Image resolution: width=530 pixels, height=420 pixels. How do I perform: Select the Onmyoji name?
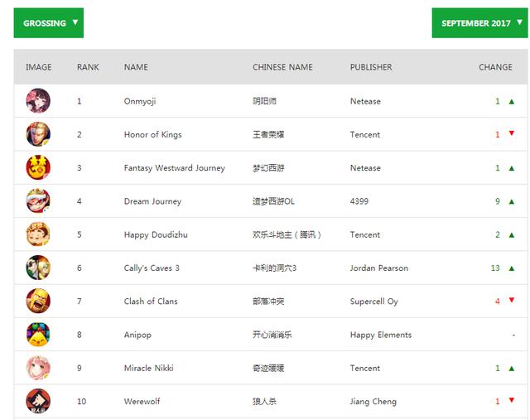click(x=140, y=101)
